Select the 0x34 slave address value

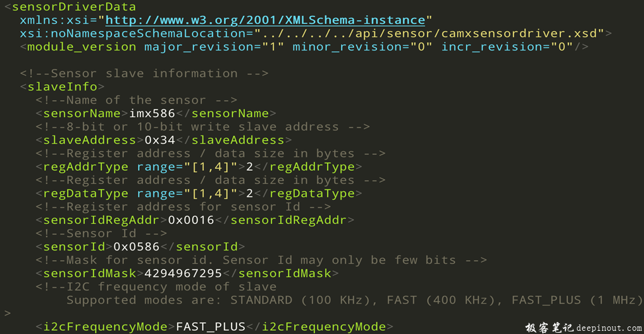(x=159, y=140)
